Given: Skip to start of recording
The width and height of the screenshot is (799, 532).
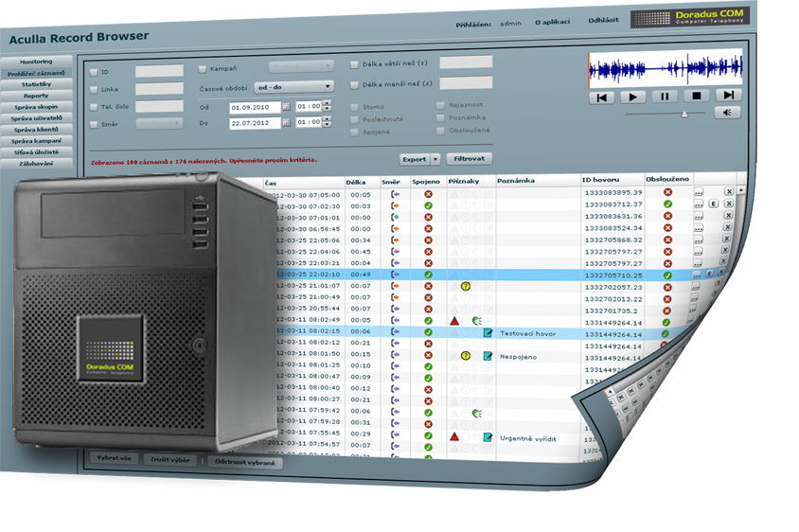Looking at the screenshot, I should click(x=602, y=98).
